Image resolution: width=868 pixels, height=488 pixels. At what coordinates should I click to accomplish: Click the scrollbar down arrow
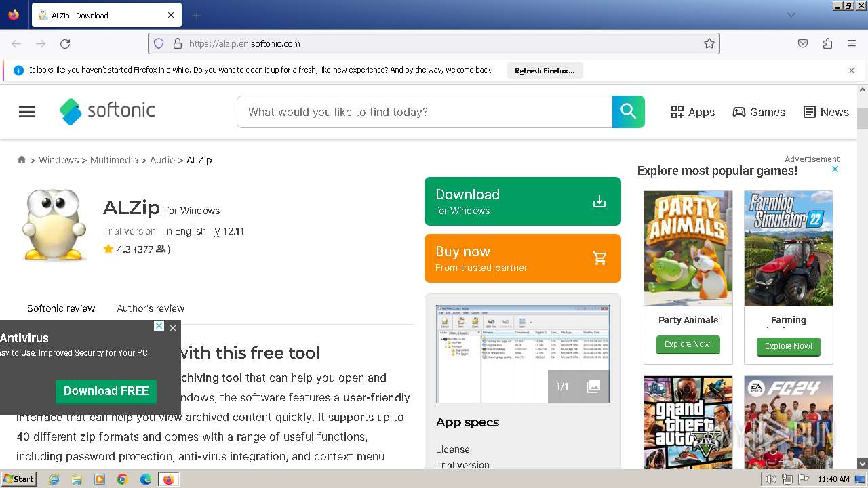pyautogui.click(x=863, y=464)
